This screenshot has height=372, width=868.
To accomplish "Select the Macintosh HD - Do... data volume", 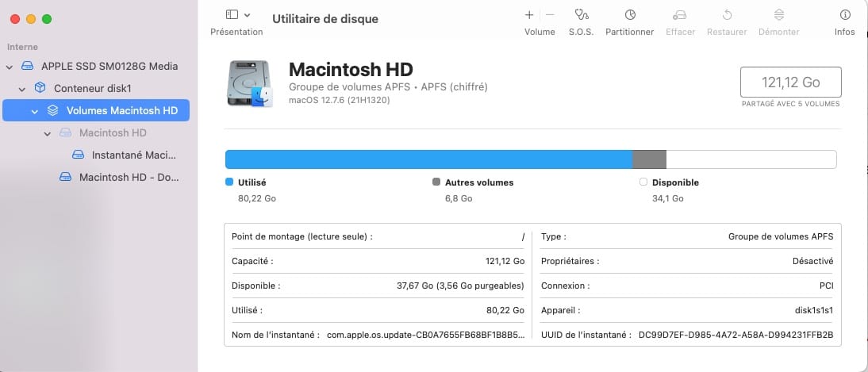I will (x=128, y=178).
